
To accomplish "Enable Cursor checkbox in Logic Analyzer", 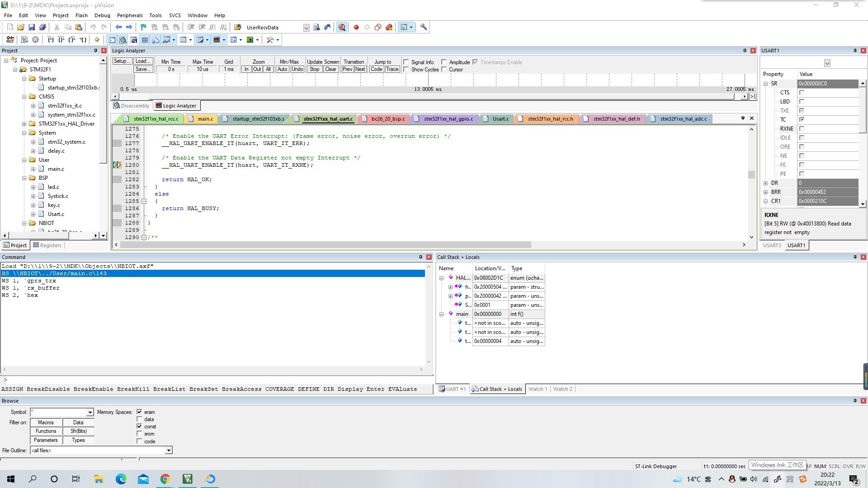I will [x=444, y=70].
